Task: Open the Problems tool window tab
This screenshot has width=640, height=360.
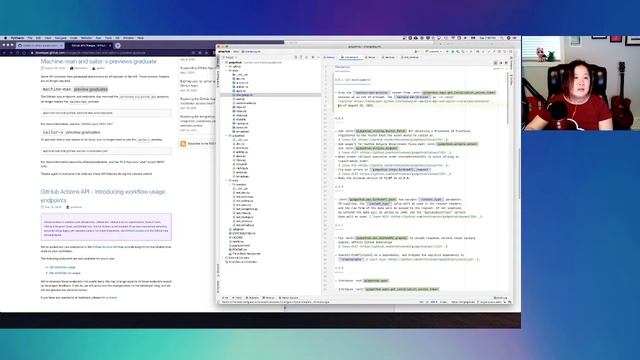Action: tap(252, 298)
